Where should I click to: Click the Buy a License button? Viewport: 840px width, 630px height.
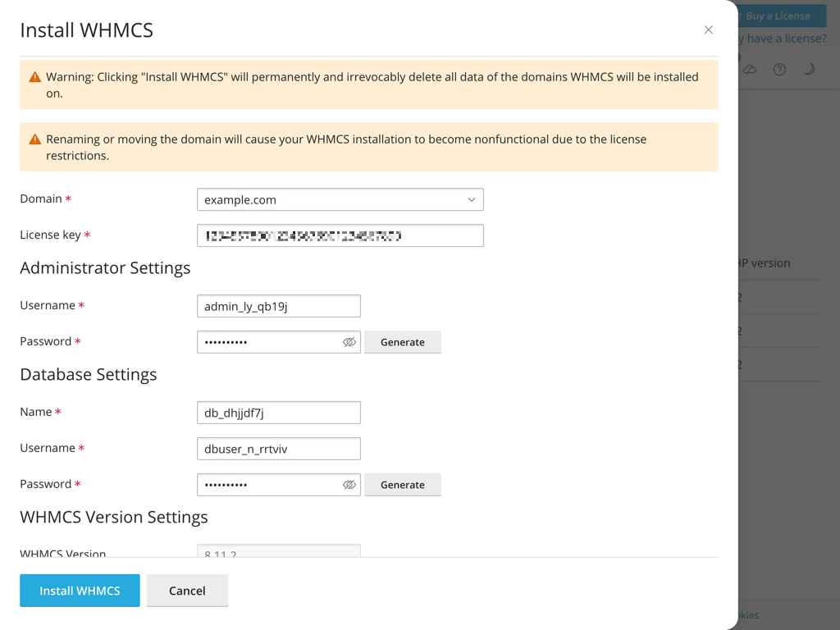pos(778,16)
